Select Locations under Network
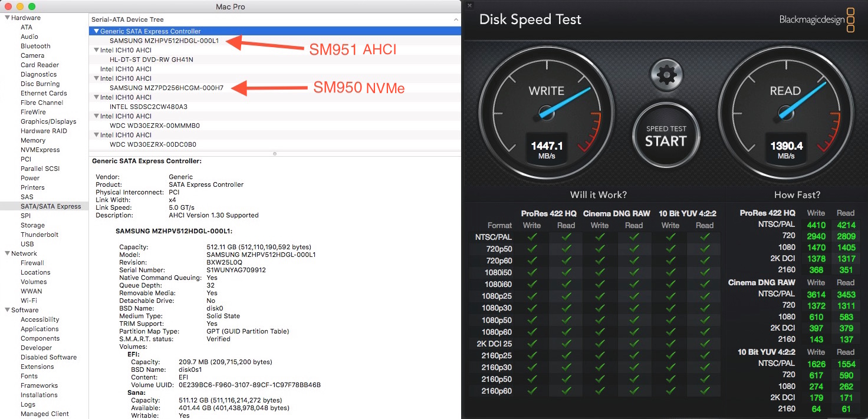868x419 pixels. [35, 272]
